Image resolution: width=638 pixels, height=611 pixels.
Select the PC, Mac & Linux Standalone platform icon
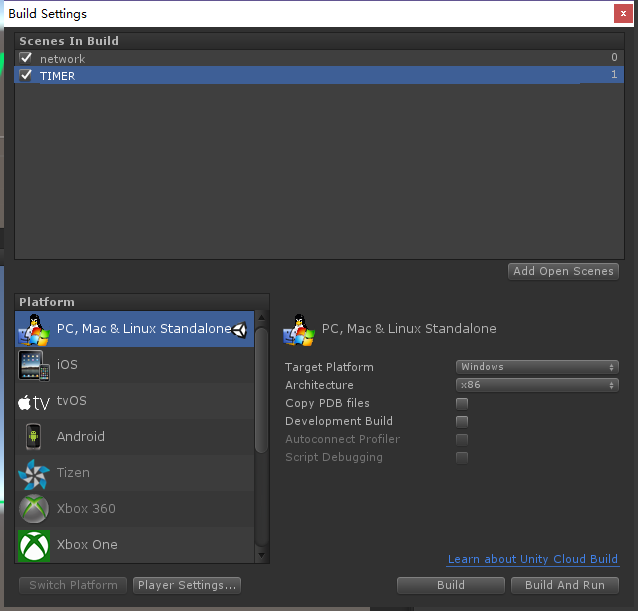(x=34, y=330)
